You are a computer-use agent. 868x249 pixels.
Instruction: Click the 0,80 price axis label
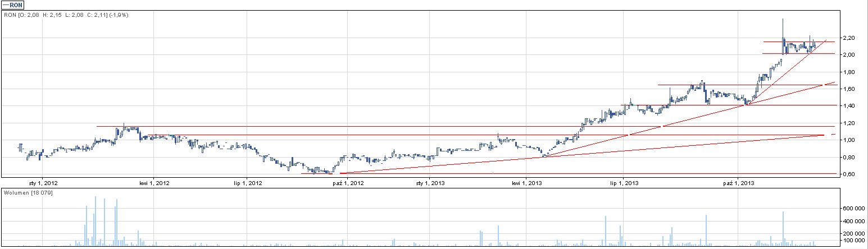[848, 158]
